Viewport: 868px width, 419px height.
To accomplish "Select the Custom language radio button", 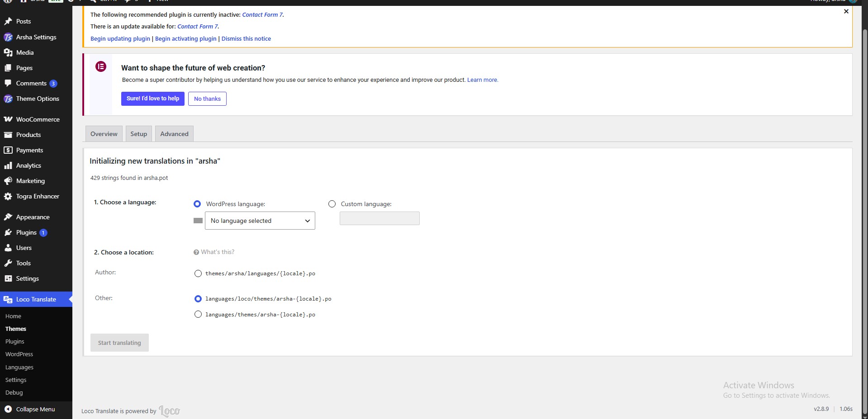I will [x=332, y=204].
